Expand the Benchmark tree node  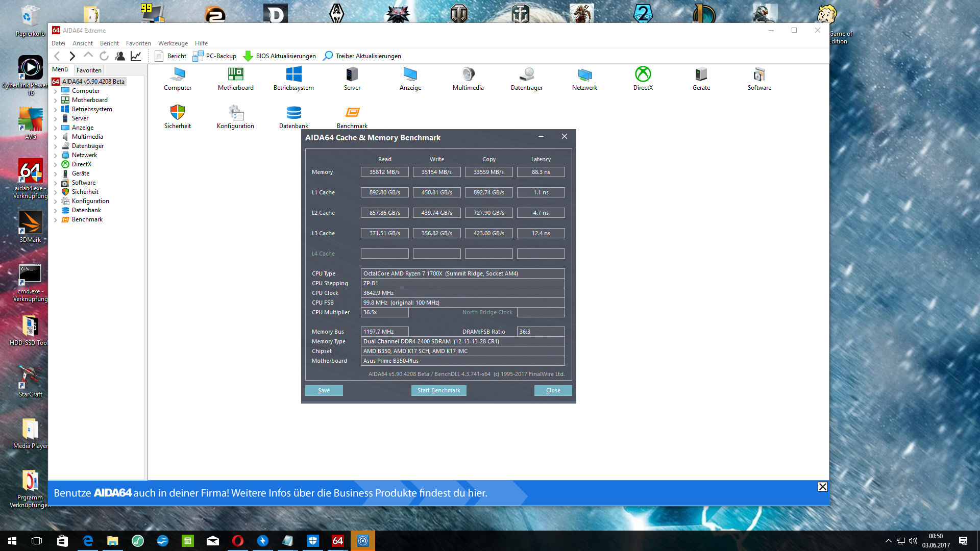tap(56, 220)
